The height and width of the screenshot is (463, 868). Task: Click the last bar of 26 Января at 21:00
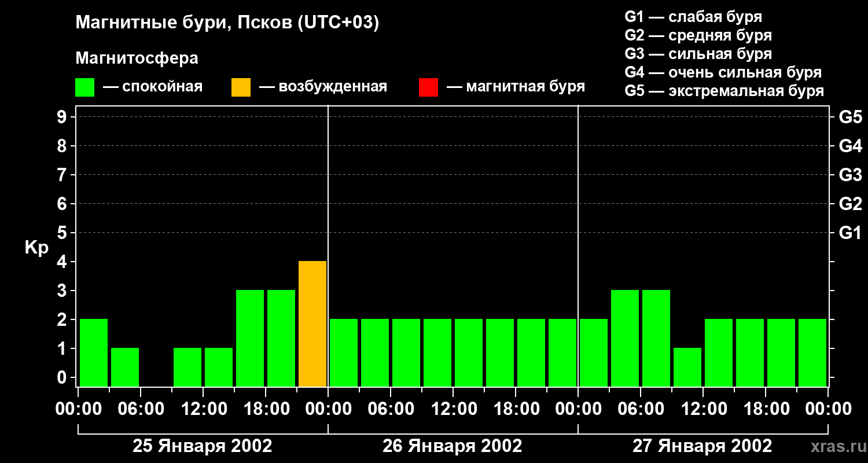coord(562,352)
